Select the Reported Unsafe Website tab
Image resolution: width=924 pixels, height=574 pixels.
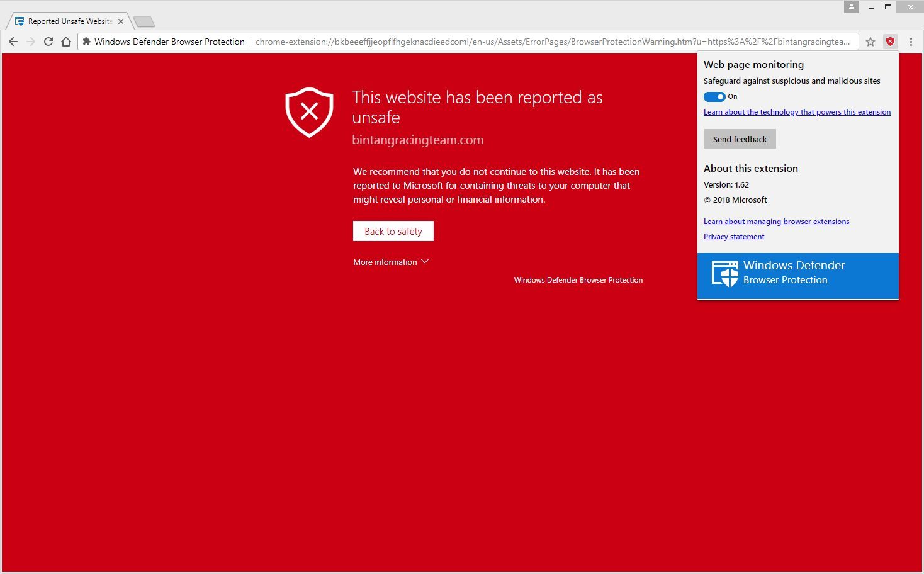69,21
